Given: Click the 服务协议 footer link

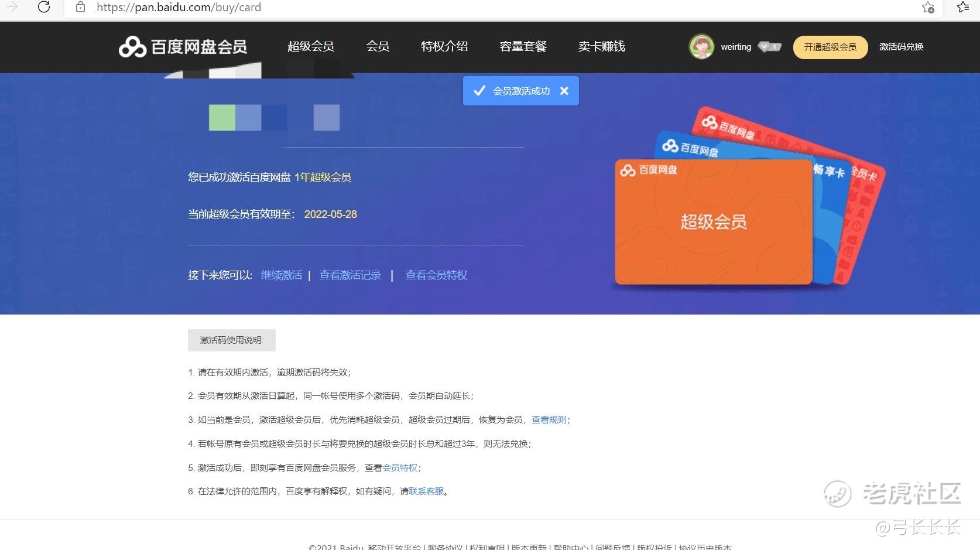Looking at the screenshot, I should [x=445, y=547].
